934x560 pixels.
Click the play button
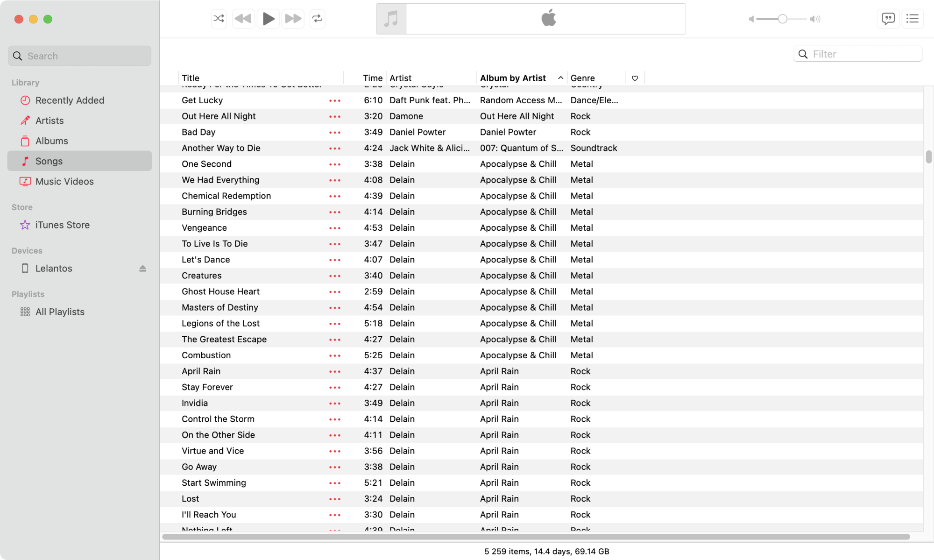268,19
